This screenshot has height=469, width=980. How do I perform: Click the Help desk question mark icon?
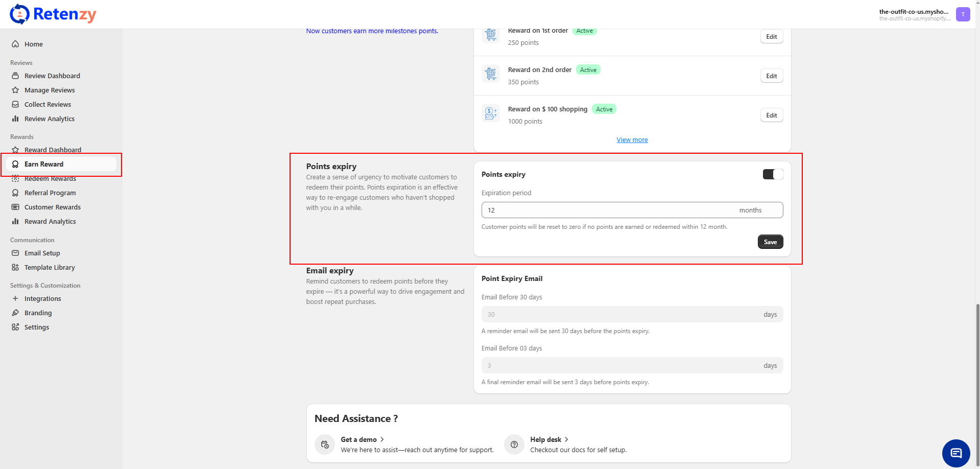[x=514, y=444]
